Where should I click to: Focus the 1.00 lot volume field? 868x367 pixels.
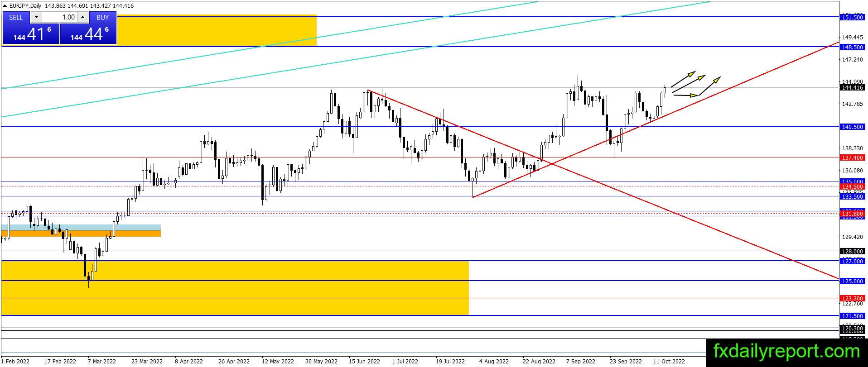coord(60,17)
